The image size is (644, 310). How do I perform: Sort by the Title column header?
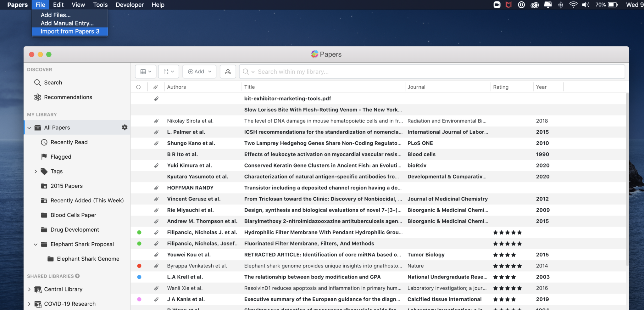[249, 87]
